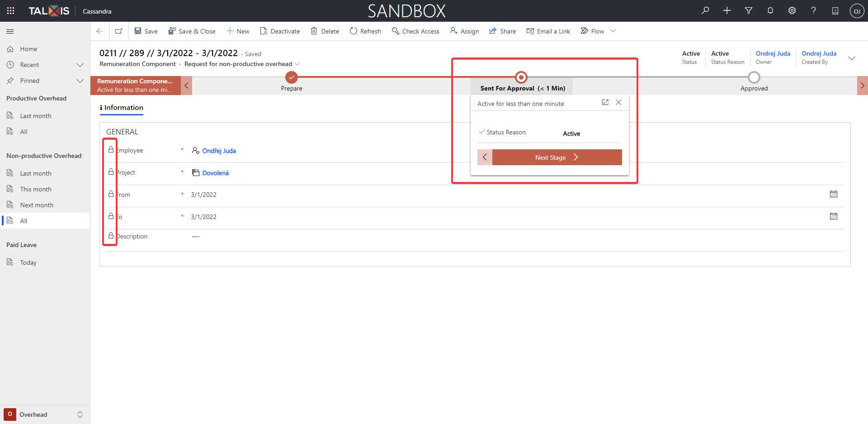868x424 pixels.
Task: Open the global search magnifier icon
Action: (x=705, y=10)
